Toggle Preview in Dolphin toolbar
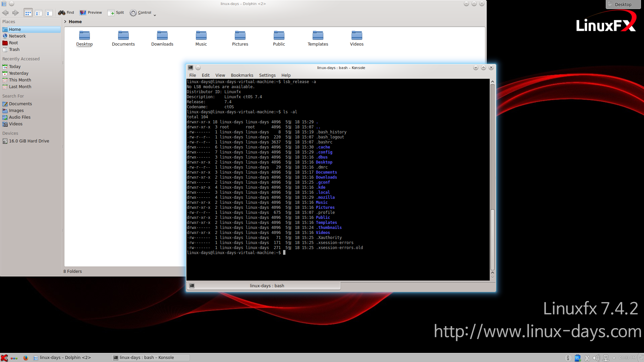The image size is (644, 362). pyautogui.click(x=91, y=13)
